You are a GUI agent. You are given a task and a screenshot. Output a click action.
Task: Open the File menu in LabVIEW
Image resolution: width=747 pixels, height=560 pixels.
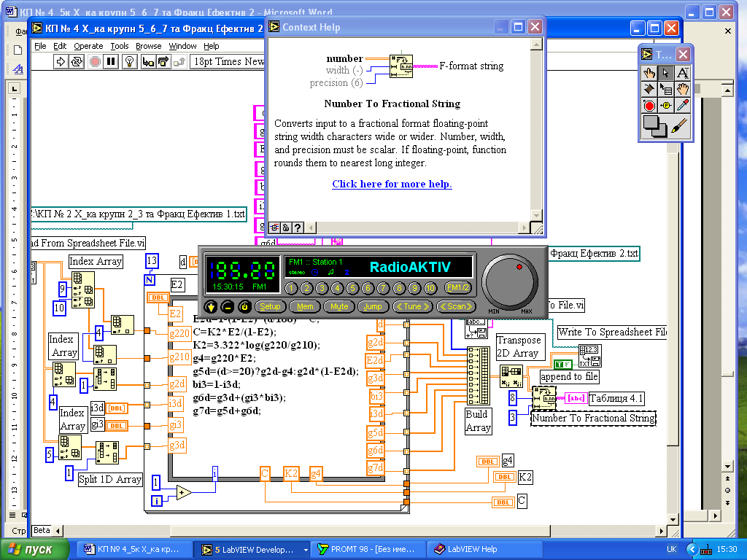41,46
